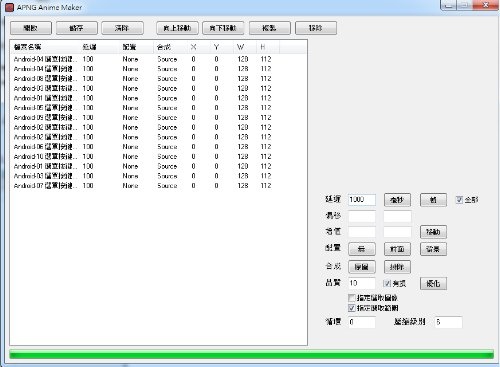Viewport: 500px width, 367px height.
Task: Click the first position input field
Action: point(362,232)
